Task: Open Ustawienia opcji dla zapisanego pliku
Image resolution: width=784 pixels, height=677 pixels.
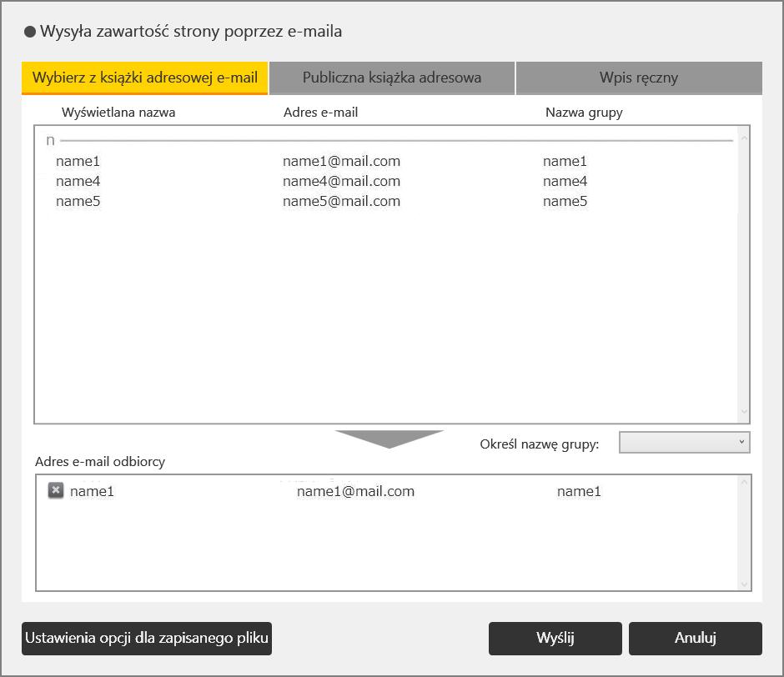Action: (x=147, y=638)
